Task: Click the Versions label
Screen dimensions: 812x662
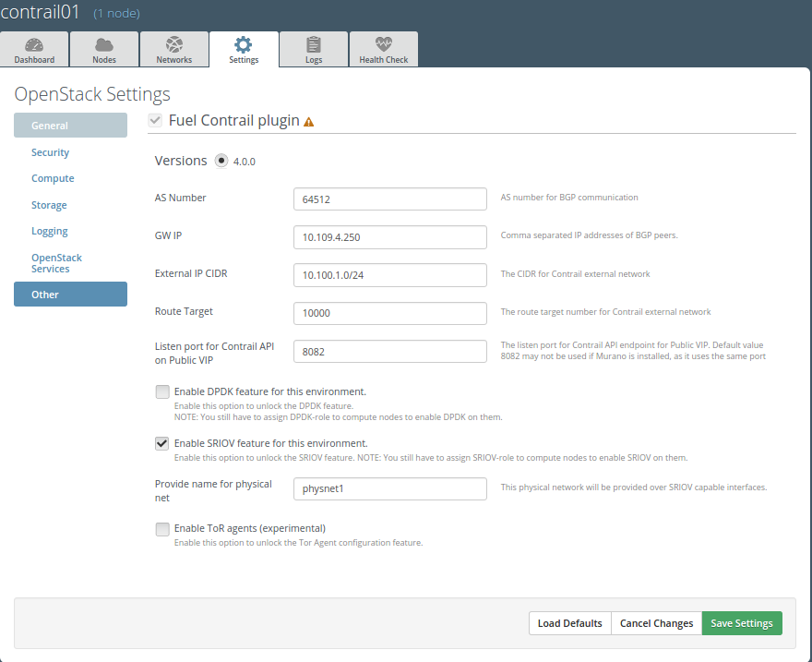Action: click(x=181, y=161)
